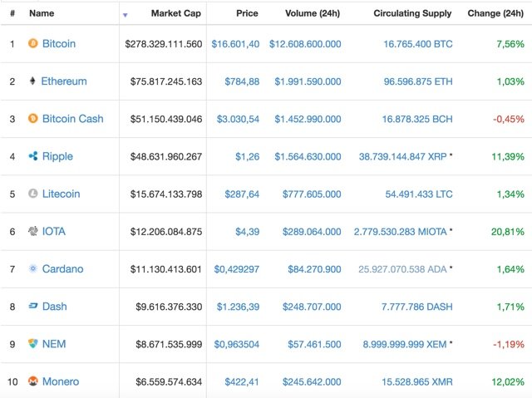Image resolution: width=532 pixels, height=398 pixels.
Task: Sort by Change (24h) column header
Action: coord(495,13)
